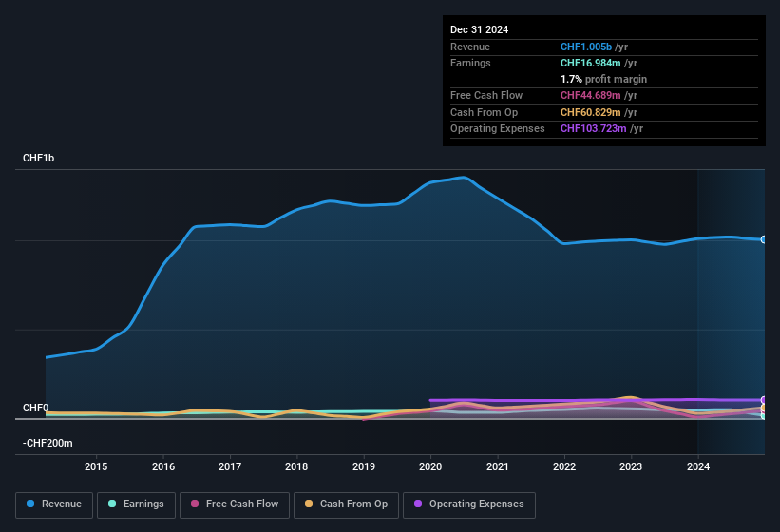Click the 2022 x-axis label
780x532 pixels.
[564, 466]
